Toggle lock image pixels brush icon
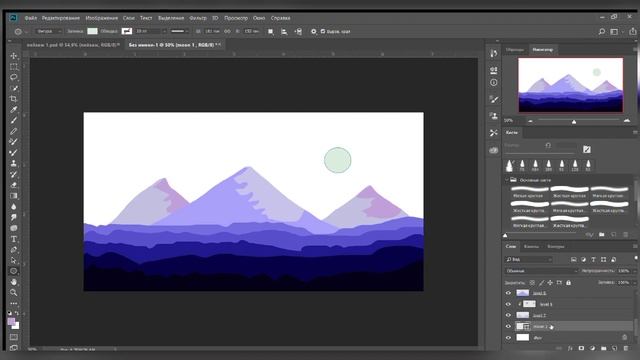 coord(541,282)
